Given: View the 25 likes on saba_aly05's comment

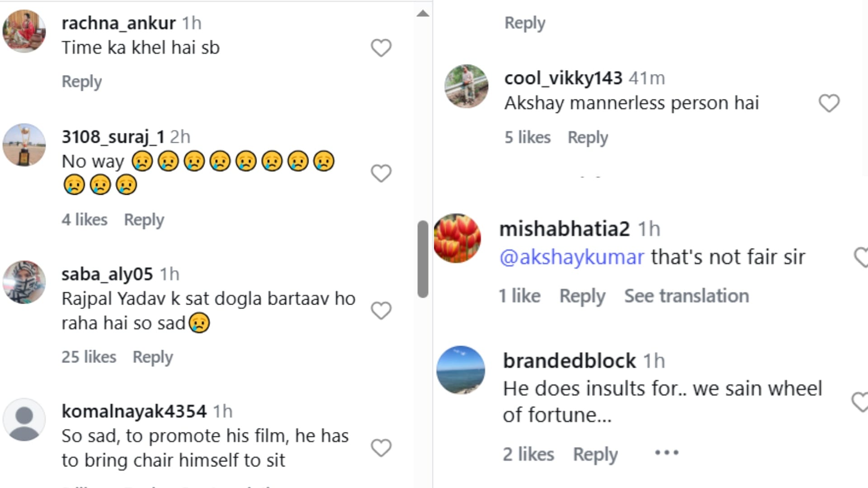Looking at the screenshot, I should click(89, 357).
